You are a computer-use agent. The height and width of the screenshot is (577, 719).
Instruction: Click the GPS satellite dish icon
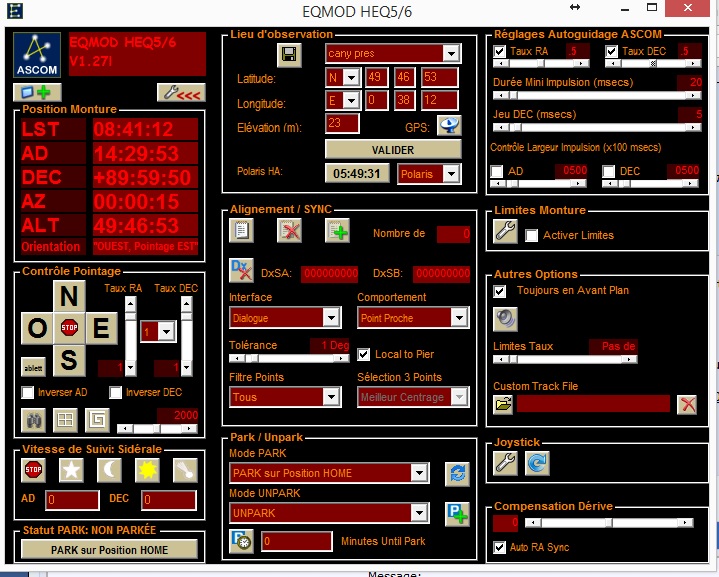pos(449,125)
